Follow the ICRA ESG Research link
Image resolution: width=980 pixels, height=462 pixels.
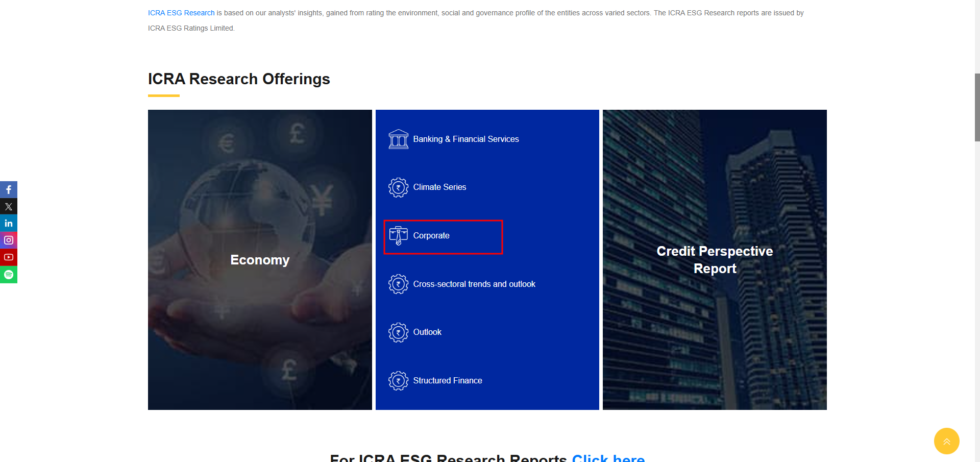point(181,13)
